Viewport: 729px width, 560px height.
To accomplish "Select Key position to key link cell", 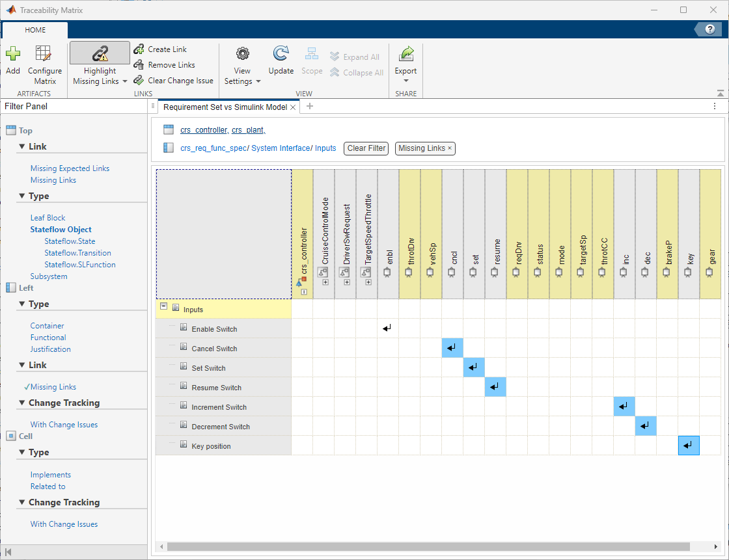I will (689, 446).
